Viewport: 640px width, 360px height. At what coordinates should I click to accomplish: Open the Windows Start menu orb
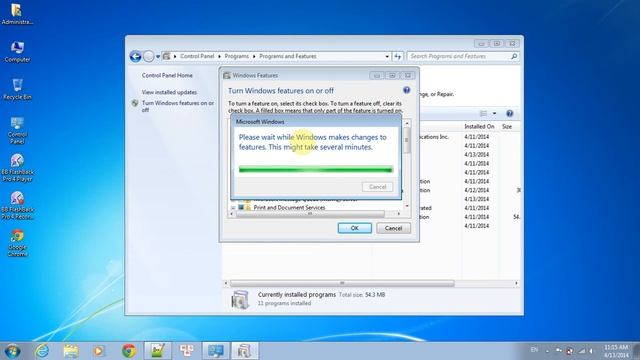[12, 351]
